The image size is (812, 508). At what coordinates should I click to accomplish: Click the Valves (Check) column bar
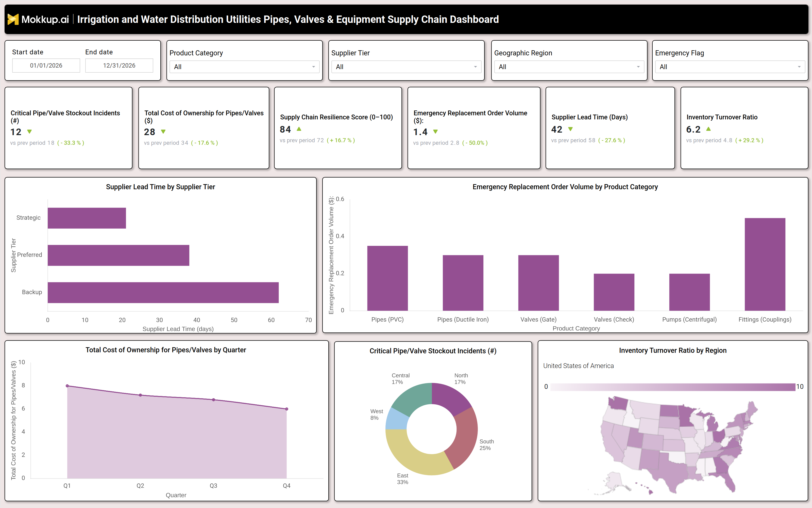coord(614,292)
